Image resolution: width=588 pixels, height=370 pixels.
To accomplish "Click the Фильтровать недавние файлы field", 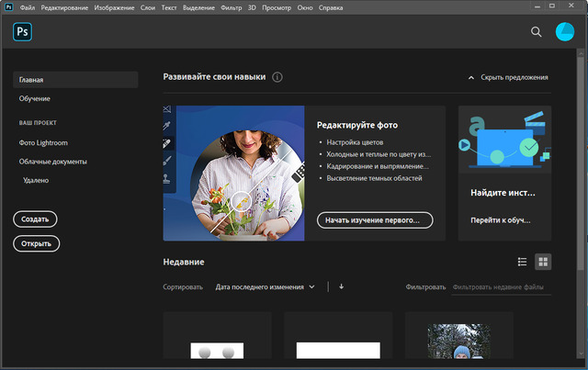I will click(501, 287).
